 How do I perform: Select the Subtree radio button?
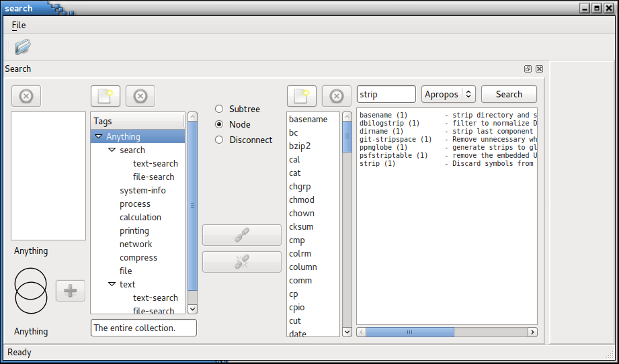click(219, 109)
